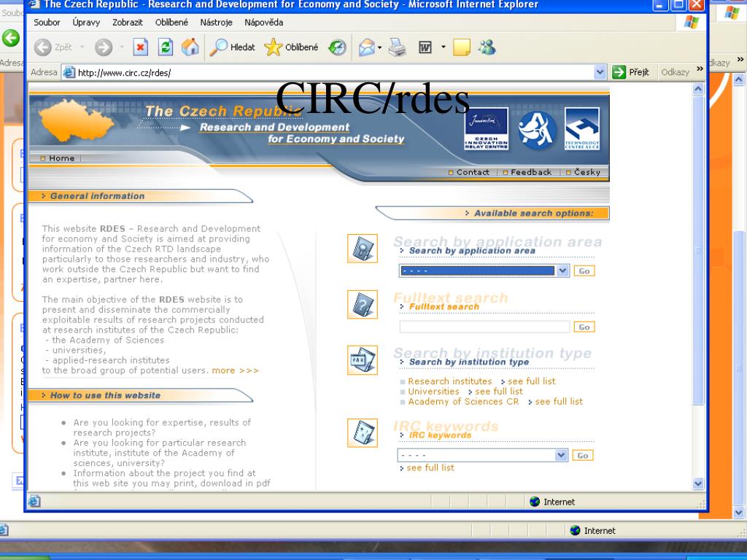Open the Nástroje menu

point(216,23)
